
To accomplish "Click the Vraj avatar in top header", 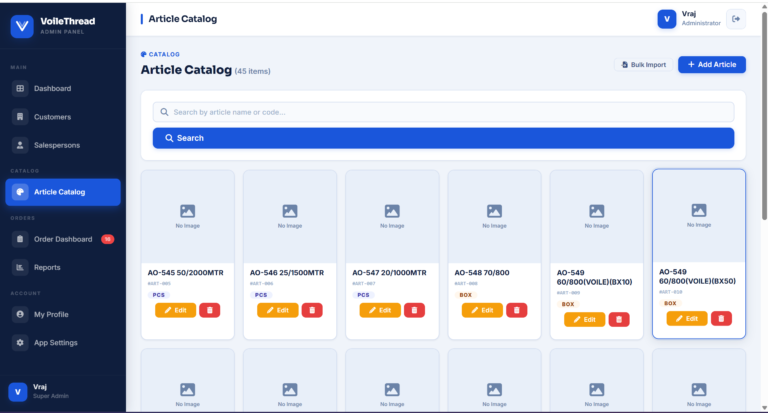I will point(667,19).
